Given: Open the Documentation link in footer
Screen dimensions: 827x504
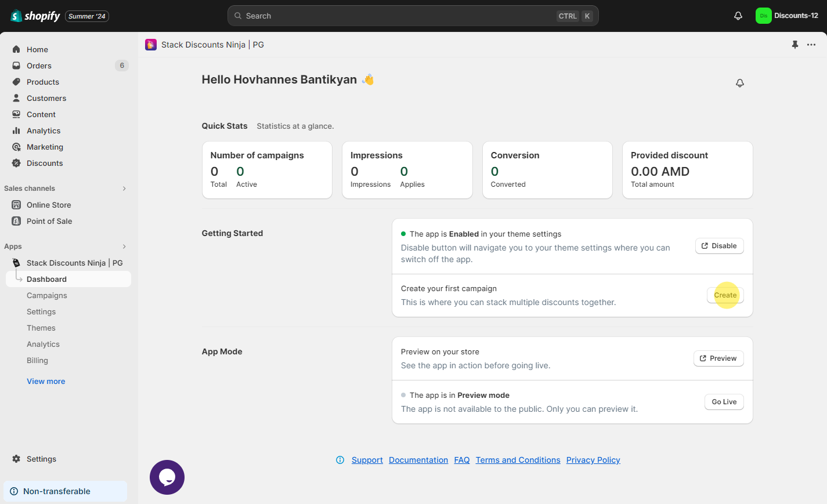Looking at the screenshot, I should pyautogui.click(x=418, y=460).
